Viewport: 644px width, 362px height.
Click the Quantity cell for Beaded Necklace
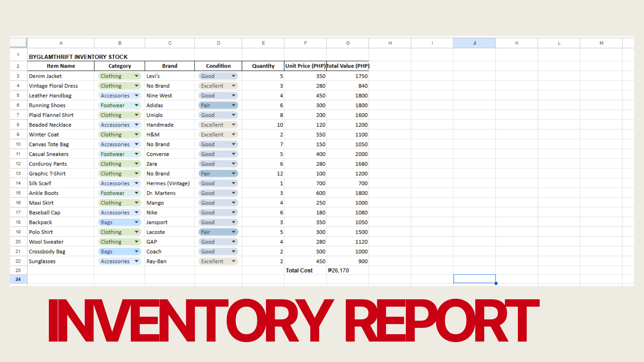pyautogui.click(x=263, y=125)
